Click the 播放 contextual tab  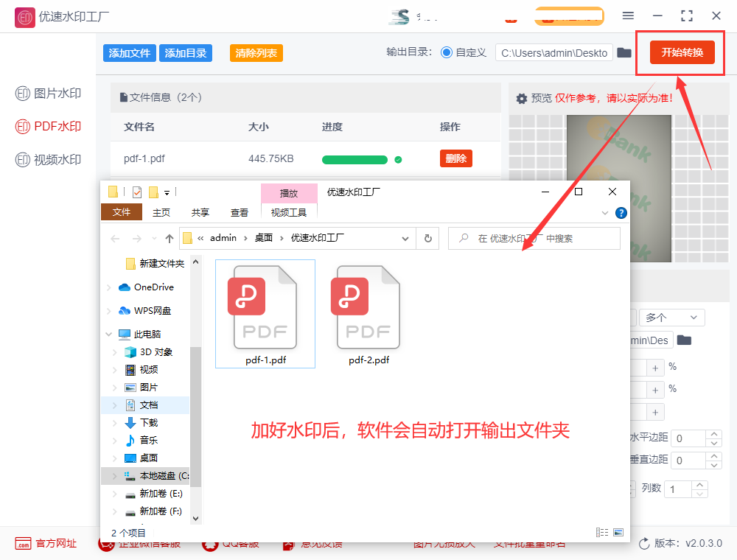click(289, 193)
